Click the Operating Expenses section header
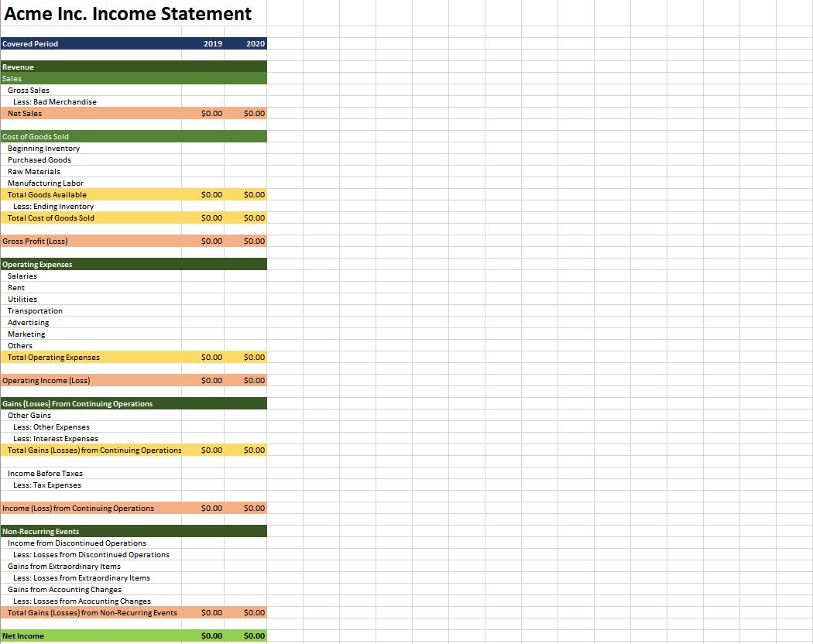Viewport: 813px width, 644px height. coord(37,265)
